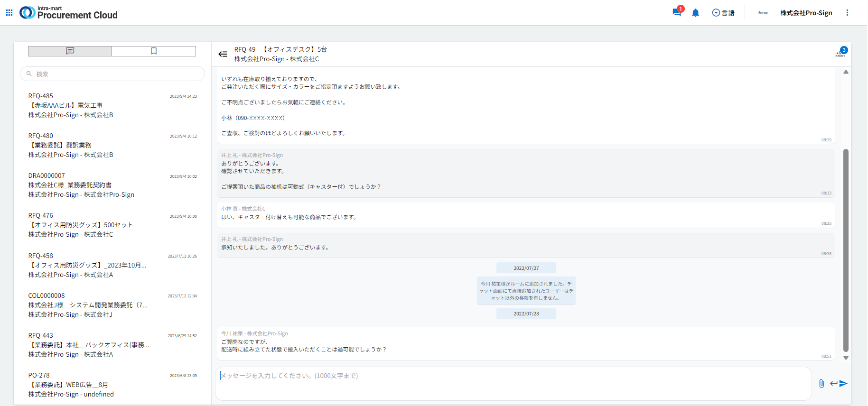Select the キャスター付 question message from 井上 礼
The height and width of the screenshot is (406, 868).
click(526, 173)
